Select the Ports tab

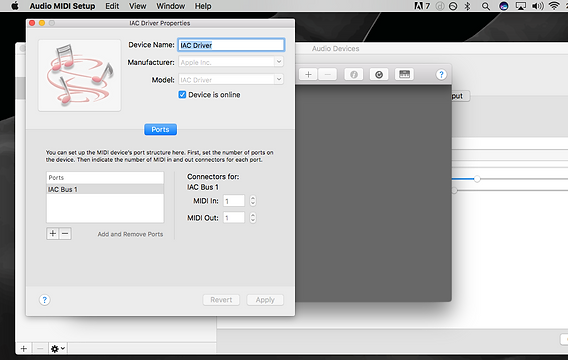pyautogui.click(x=160, y=129)
